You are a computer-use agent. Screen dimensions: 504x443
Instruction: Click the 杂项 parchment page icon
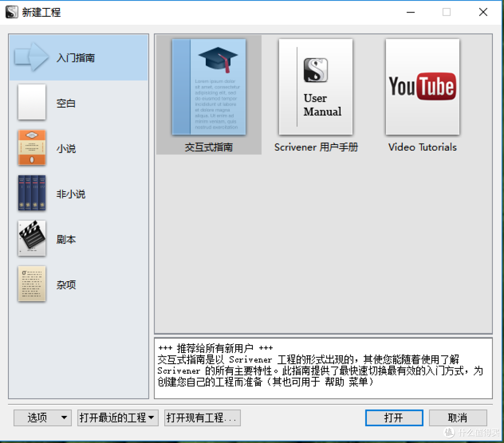click(32, 284)
